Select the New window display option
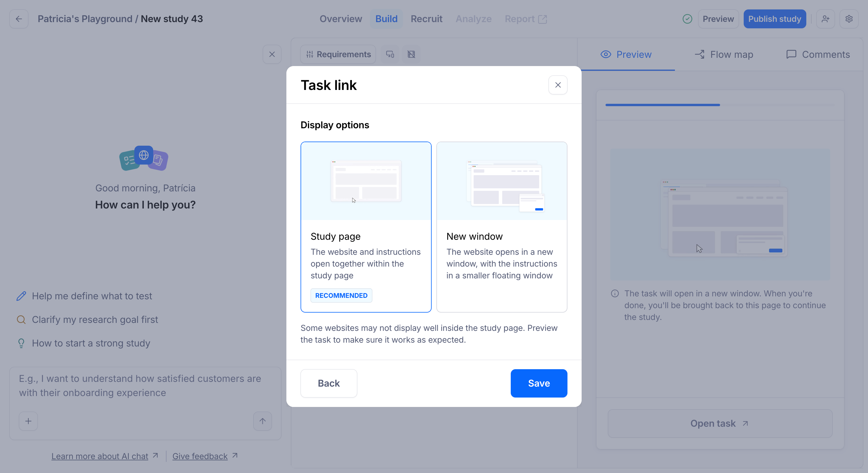The image size is (868, 473). 502,227
